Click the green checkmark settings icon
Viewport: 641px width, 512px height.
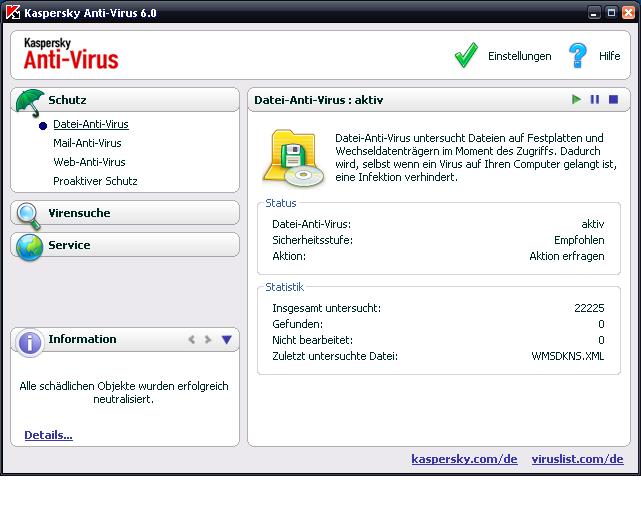[466, 55]
